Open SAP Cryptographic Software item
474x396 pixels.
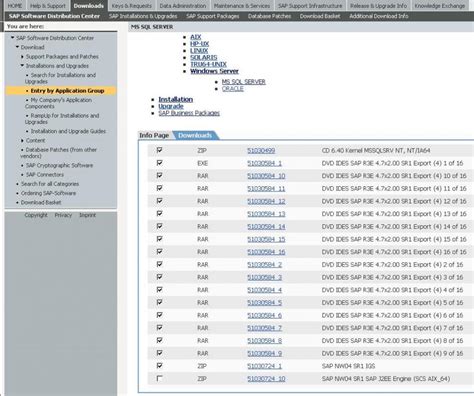point(59,165)
